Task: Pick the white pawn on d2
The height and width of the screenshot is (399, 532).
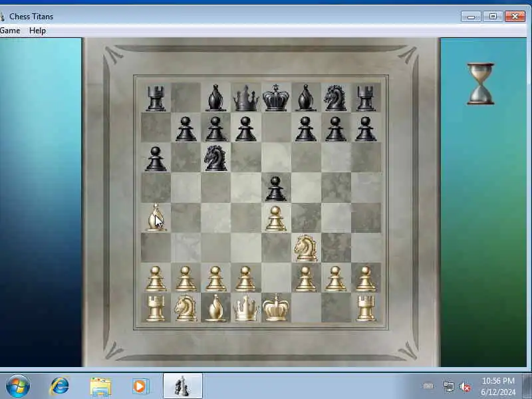Action: point(245,279)
